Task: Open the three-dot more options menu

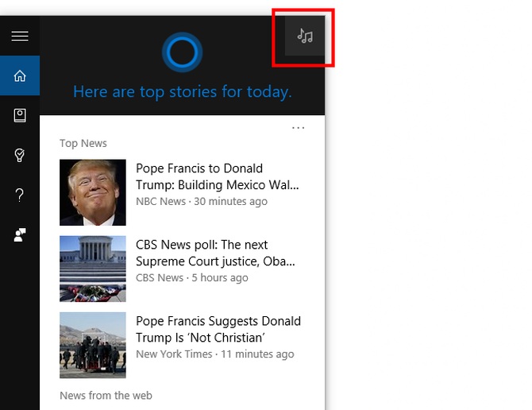Action: point(298,127)
